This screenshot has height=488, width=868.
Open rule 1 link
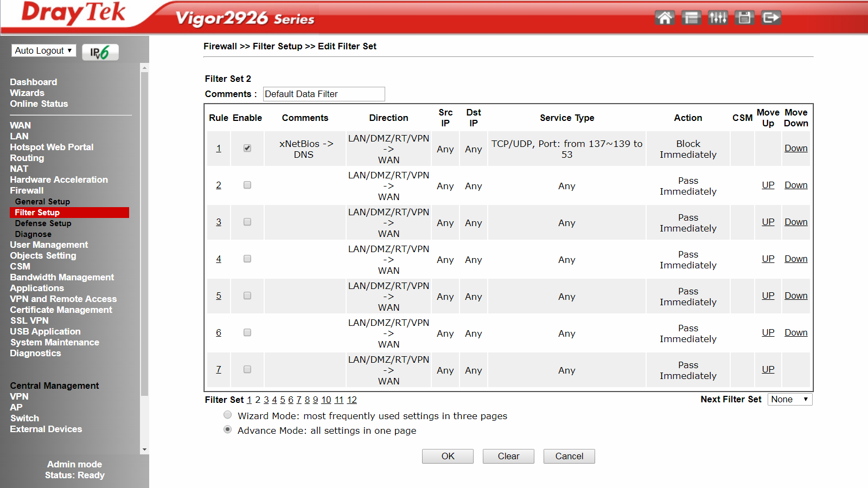(219, 148)
